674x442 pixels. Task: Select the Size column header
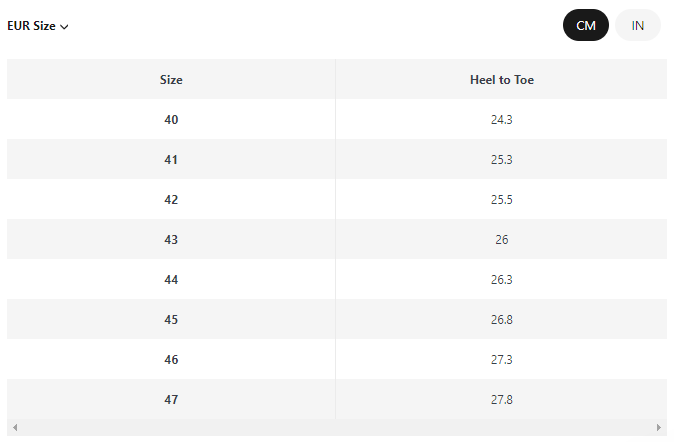tap(171, 80)
